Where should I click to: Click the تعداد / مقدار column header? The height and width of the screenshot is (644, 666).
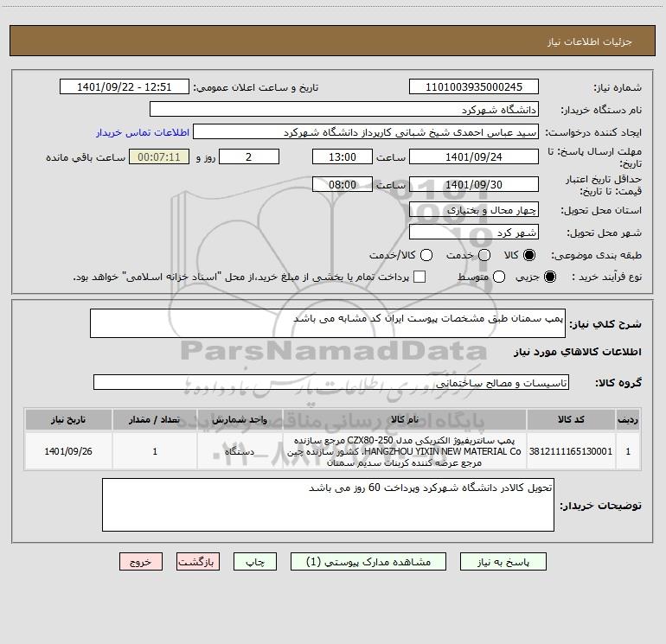(155, 420)
